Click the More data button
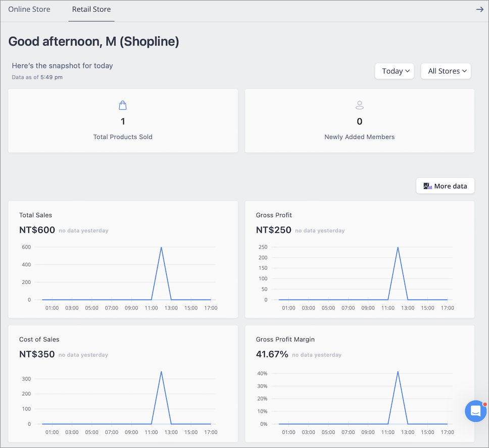 pos(446,186)
